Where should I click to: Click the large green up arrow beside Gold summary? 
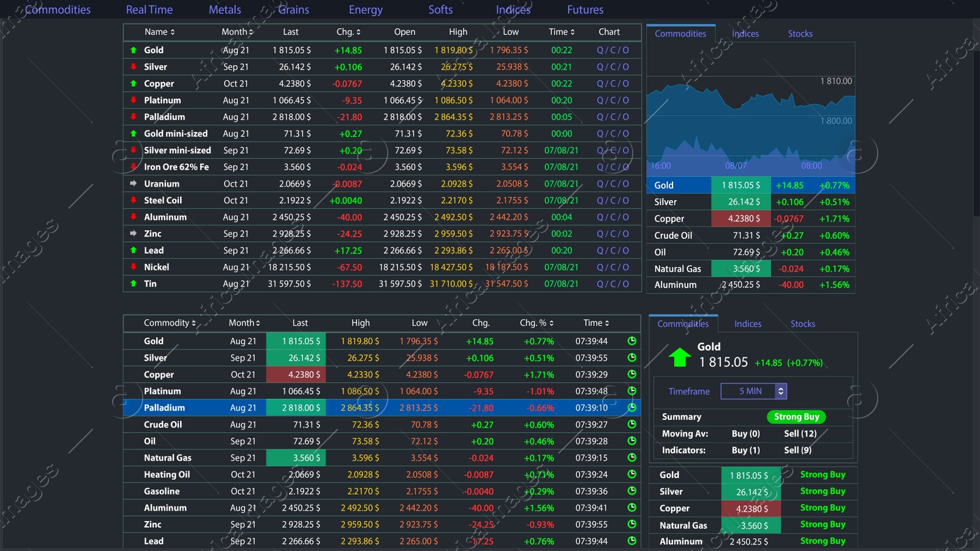pyautogui.click(x=679, y=357)
